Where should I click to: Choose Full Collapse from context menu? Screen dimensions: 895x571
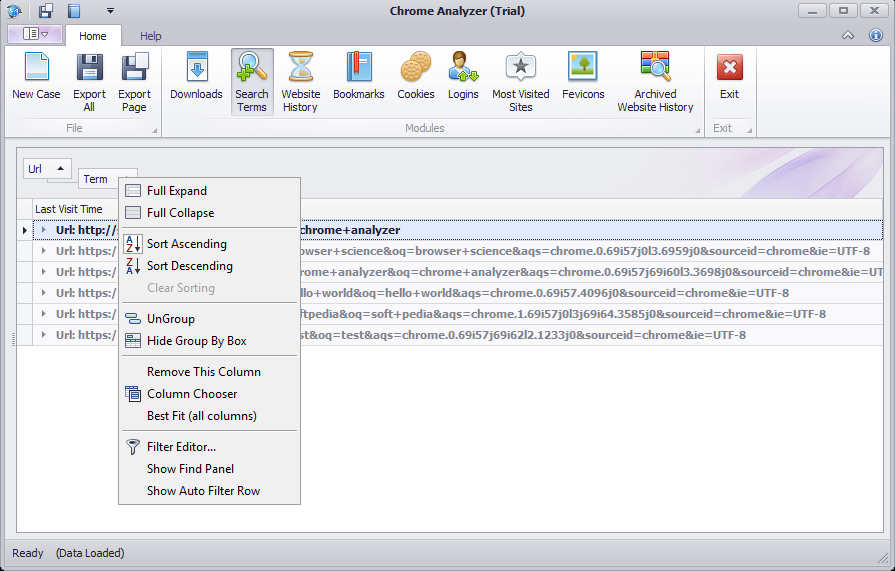(x=209, y=213)
